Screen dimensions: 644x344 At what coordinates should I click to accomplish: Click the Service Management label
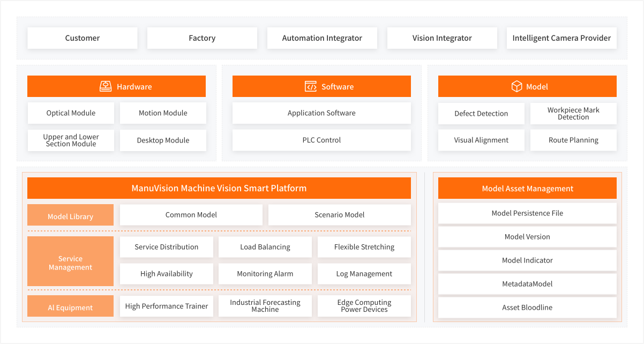click(71, 261)
